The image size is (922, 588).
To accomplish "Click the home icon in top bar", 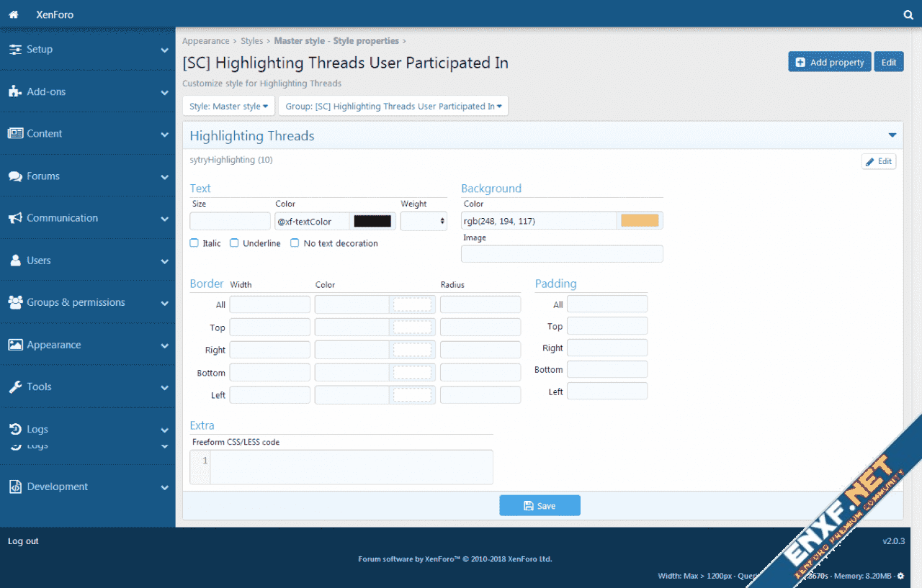I will 13,14.
